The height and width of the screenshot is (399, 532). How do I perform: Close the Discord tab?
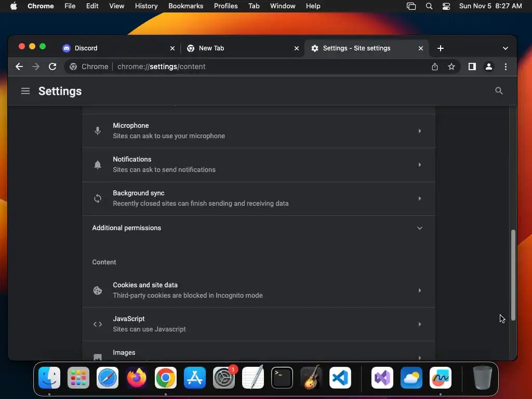[x=172, y=48]
